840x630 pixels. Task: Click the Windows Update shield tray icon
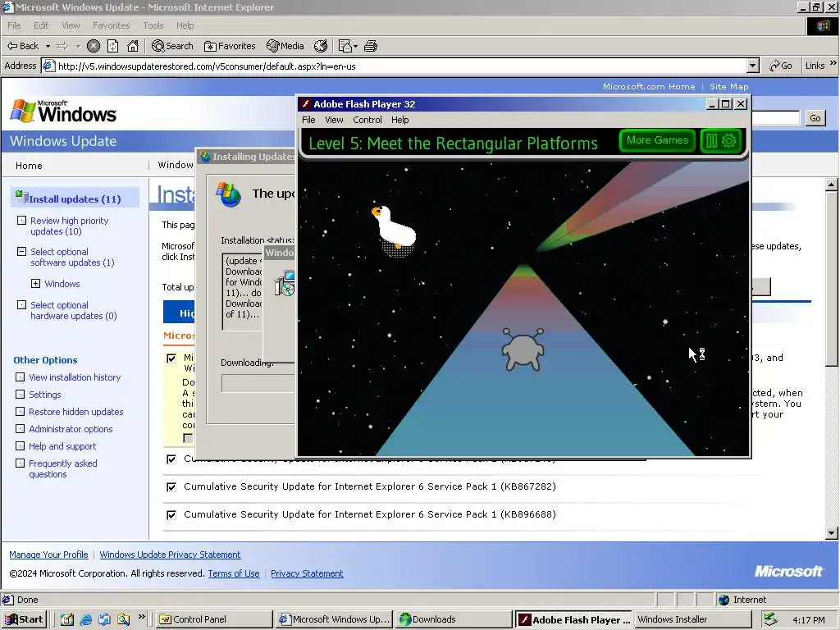click(770, 619)
